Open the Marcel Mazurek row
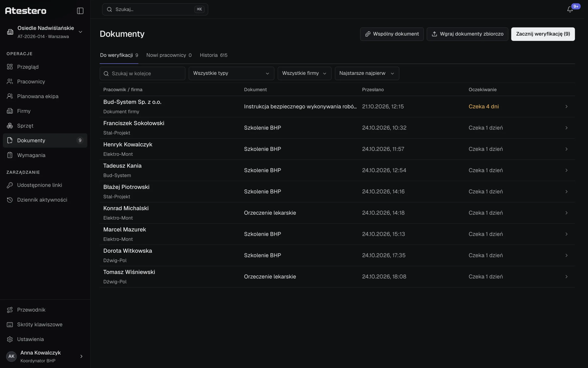 [337, 234]
